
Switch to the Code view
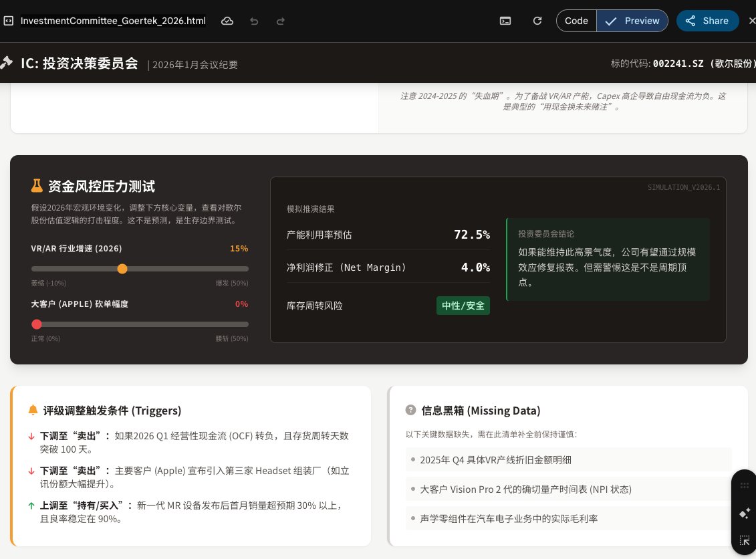pyautogui.click(x=576, y=21)
